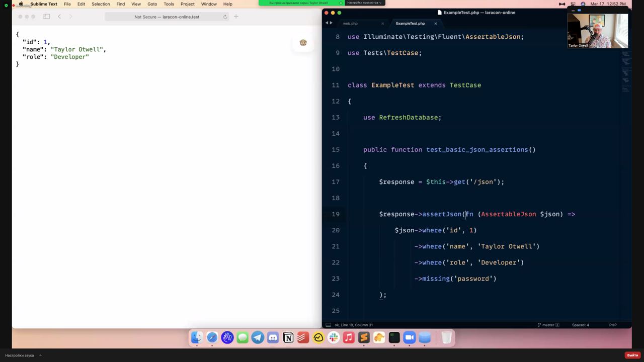This screenshot has height=362, width=644.
Task: Open the File menu
Action: click(x=67, y=4)
